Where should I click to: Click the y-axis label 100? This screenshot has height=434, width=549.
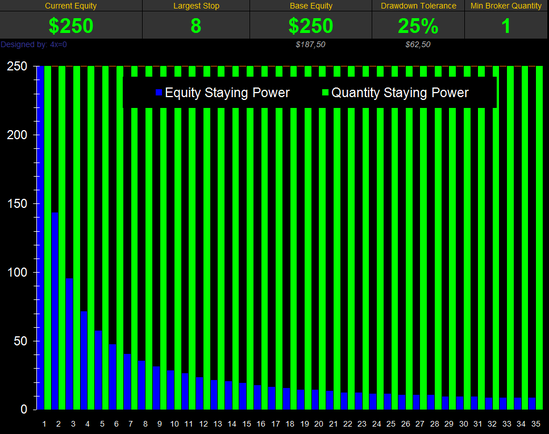coord(17,272)
